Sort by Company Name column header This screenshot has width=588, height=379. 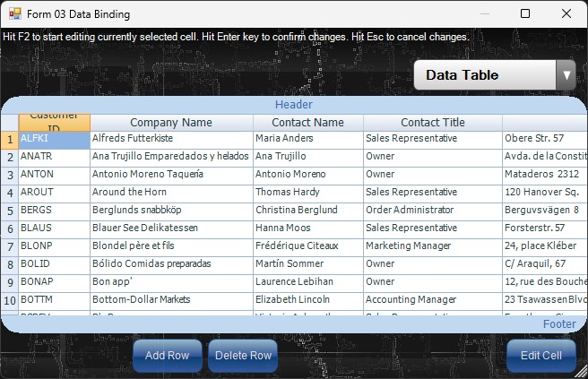click(x=171, y=122)
